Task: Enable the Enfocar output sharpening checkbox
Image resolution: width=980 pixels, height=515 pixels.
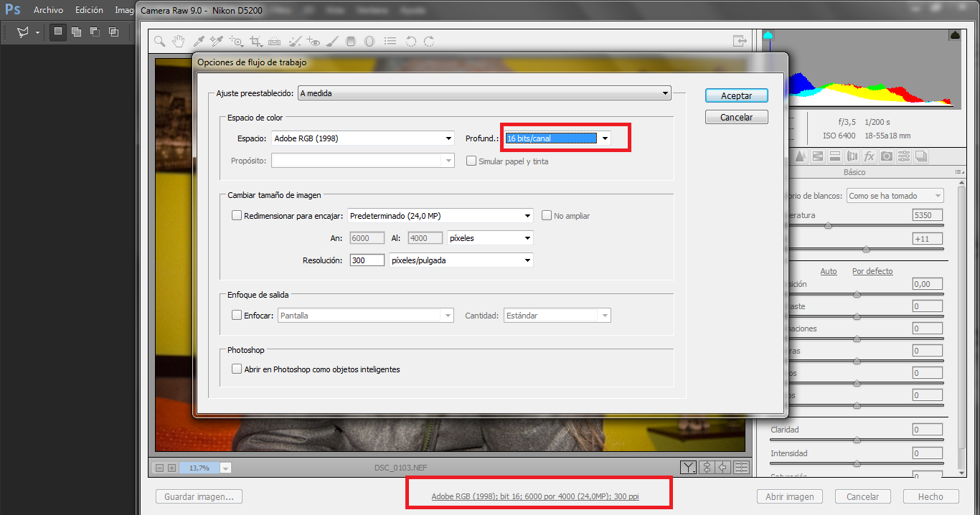Action: point(237,315)
